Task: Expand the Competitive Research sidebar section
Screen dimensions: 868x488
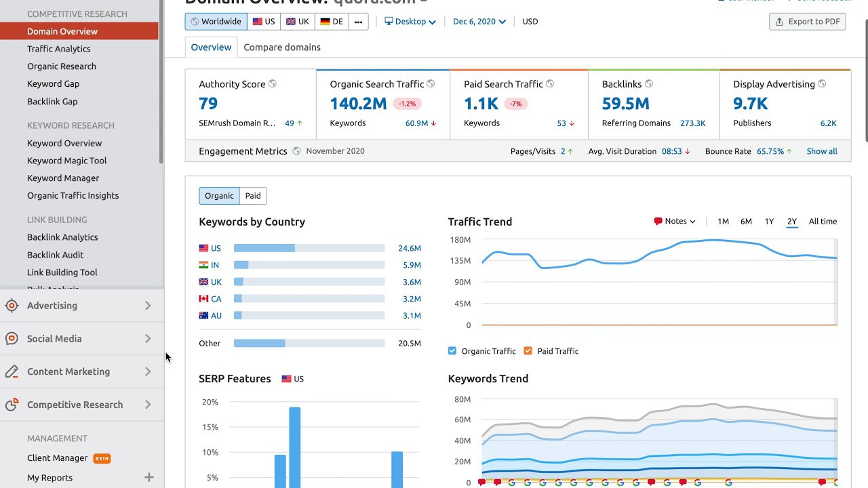Action: 81,405
